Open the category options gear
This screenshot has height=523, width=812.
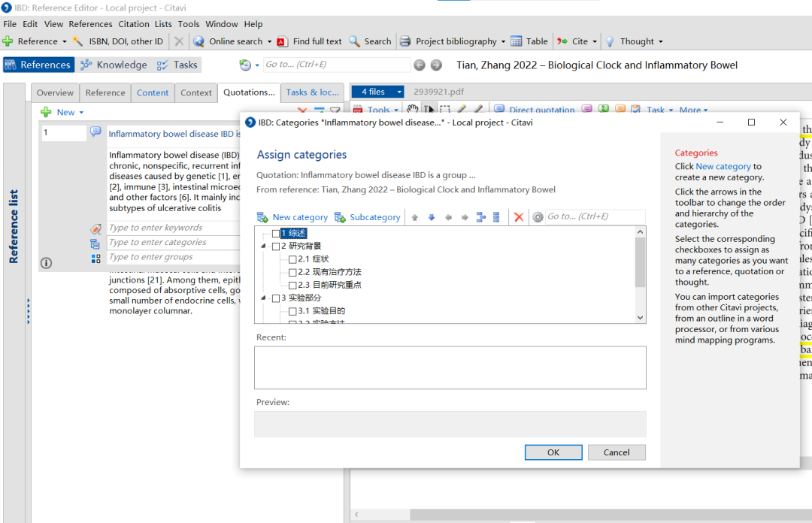pyautogui.click(x=538, y=217)
